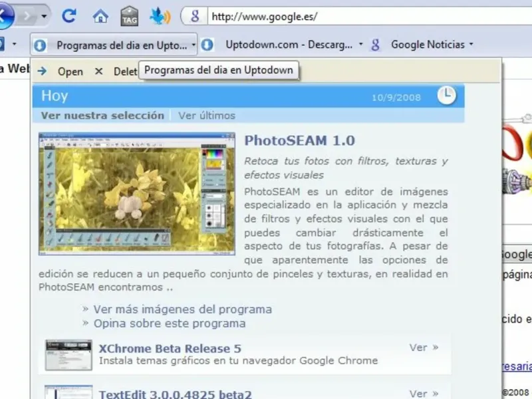
Task: Expand the Uptodown.com bookmark dropdown arrow
Action: (360, 44)
